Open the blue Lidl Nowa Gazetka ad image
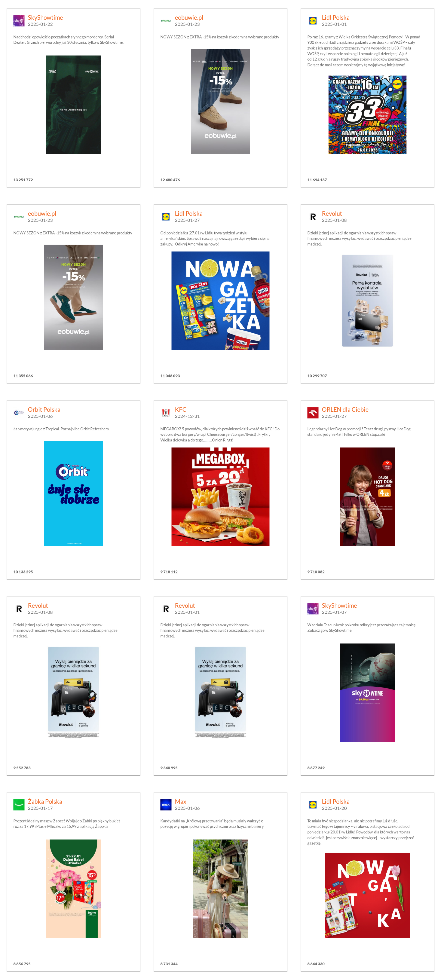 220,300
